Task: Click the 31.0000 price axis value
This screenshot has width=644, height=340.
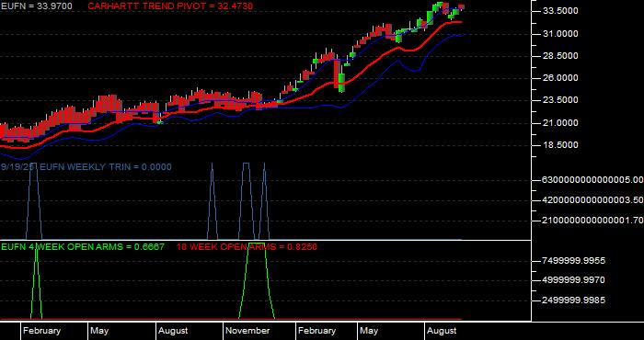Action: (x=559, y=34)
